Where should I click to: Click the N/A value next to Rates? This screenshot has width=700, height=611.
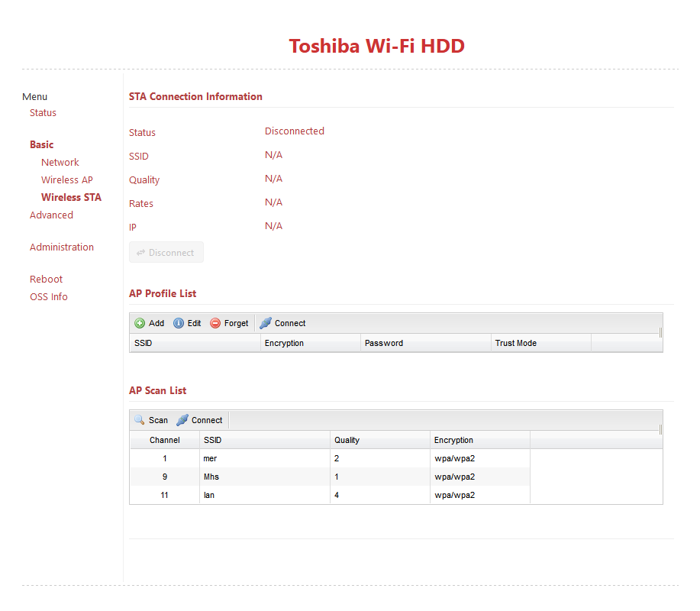point(273,202)
